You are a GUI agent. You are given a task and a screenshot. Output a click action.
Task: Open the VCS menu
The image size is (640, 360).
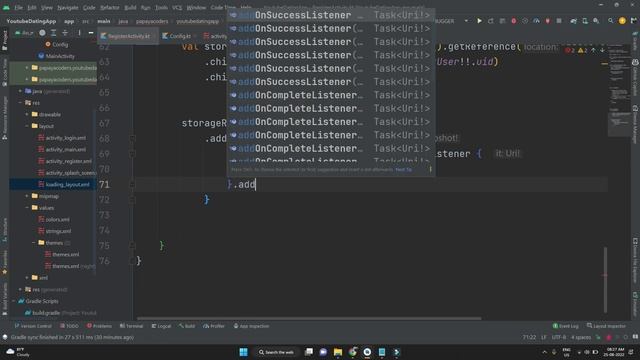[x=177, y=7]
